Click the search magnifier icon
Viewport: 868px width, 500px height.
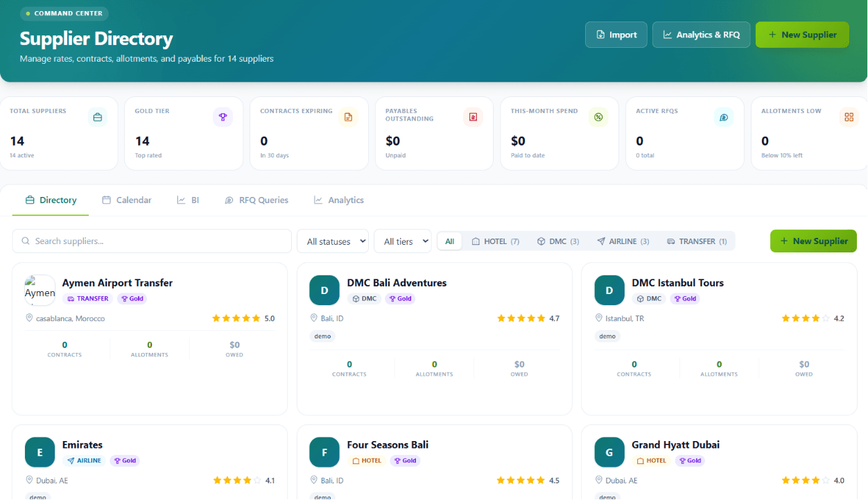pyautogui.click(x=26, y=241)
